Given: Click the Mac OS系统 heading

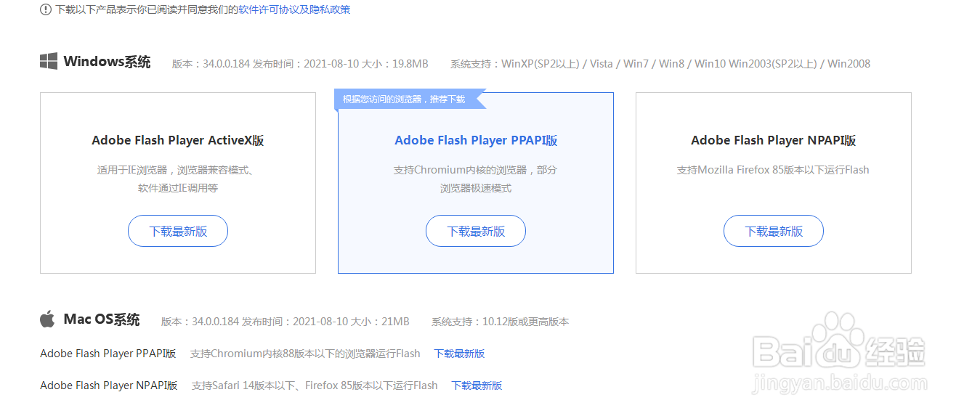Looking at the screenshot, I should coord(102,319).
